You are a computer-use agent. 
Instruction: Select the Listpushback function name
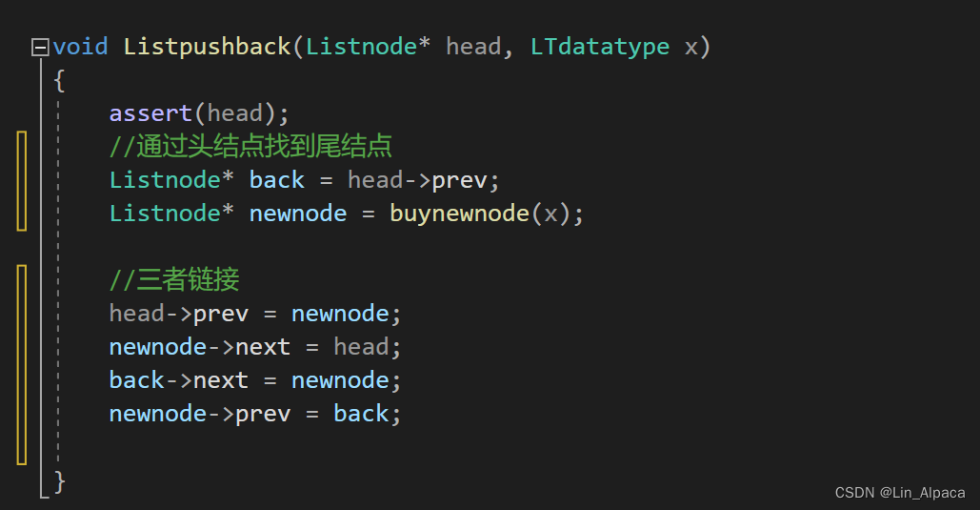[x=207, y=48]
